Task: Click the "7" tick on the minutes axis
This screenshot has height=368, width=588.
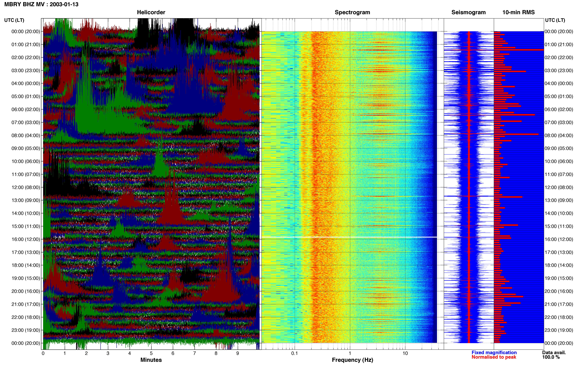Action: (x=195, y=353)
